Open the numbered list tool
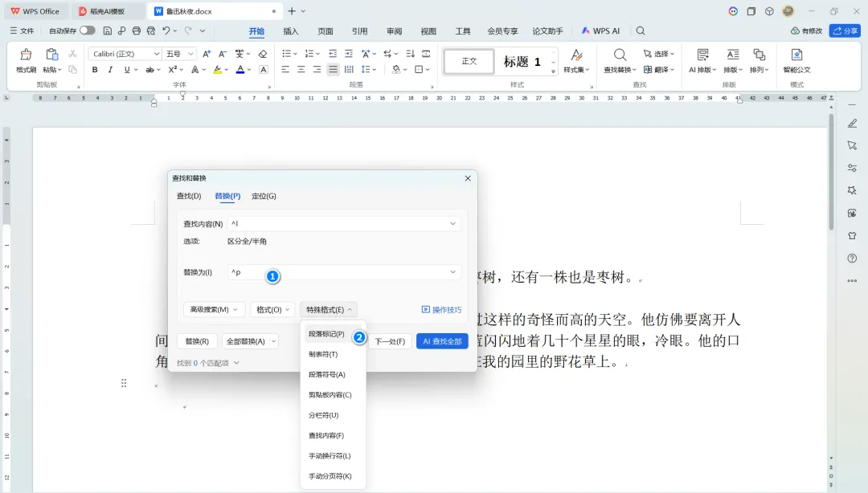 (x=309, y=54)
